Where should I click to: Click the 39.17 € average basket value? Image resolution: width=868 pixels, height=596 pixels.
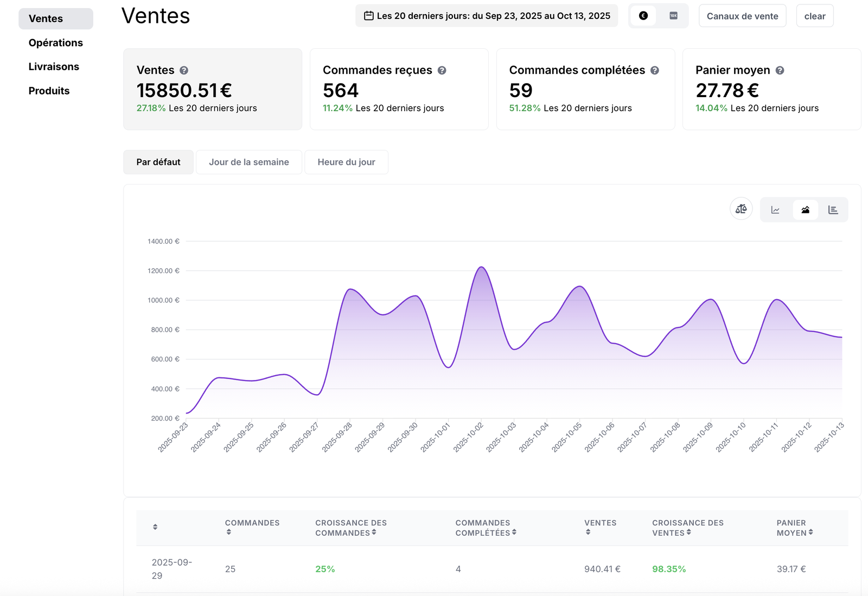click(791, 569)
